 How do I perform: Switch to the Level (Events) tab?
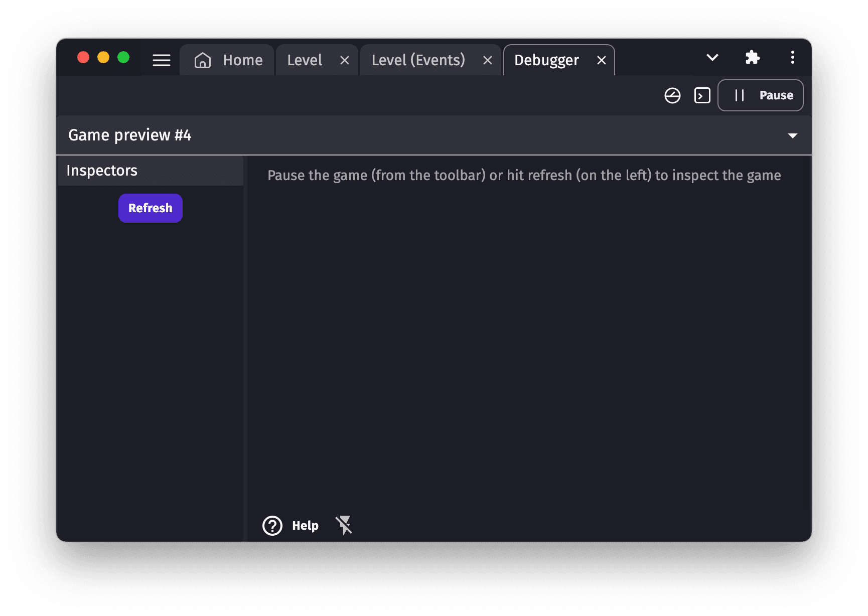point(418,60)
